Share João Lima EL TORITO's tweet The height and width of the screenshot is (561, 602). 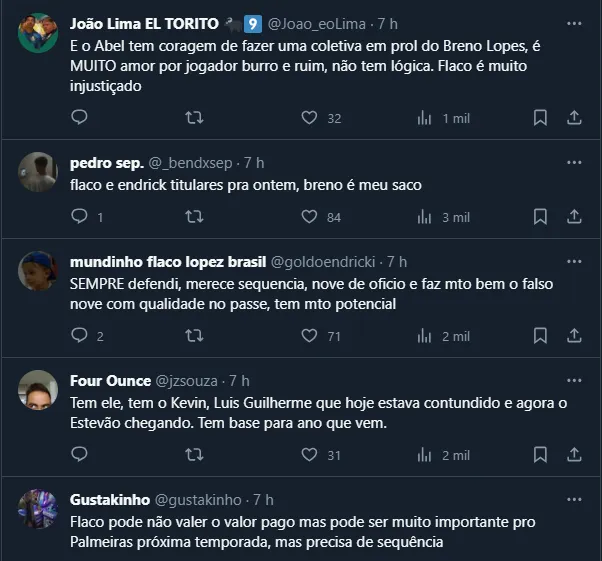point(574,118)
